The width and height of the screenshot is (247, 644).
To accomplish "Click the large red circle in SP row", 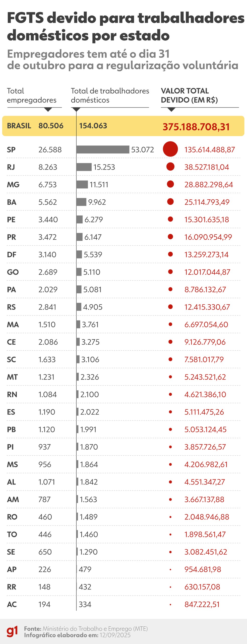I will tap(170, 149).
